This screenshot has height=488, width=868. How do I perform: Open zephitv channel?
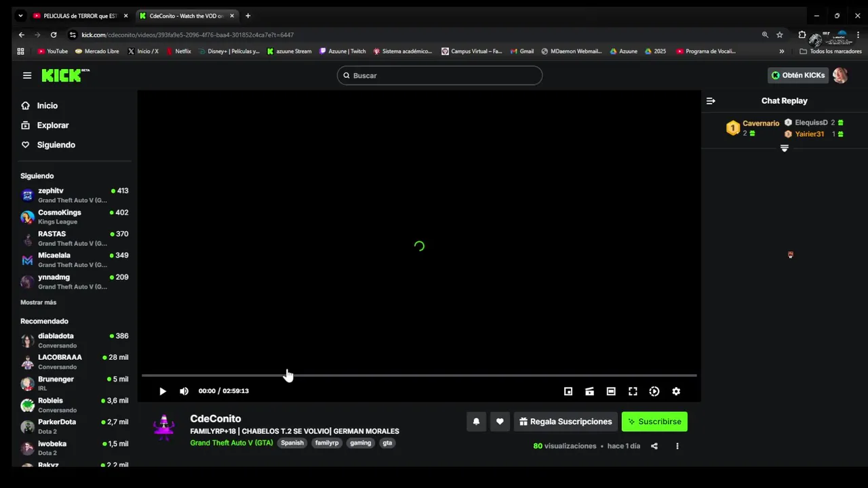(75, 195)
